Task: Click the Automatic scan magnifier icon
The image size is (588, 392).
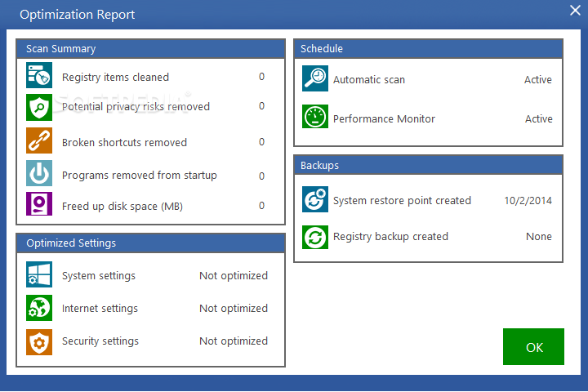Action: click(x=315, y=78)
